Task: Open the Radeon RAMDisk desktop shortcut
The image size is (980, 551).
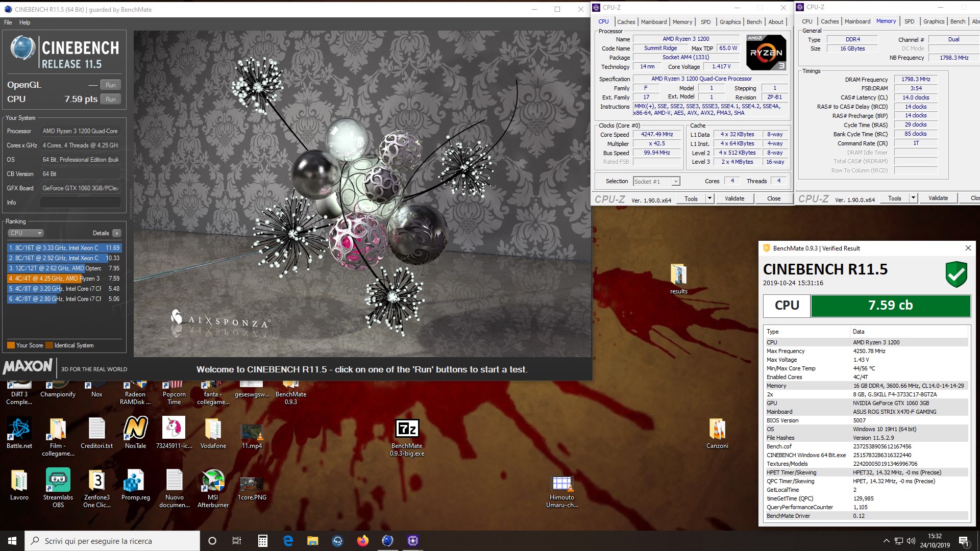Action: [x=135, y=393]
